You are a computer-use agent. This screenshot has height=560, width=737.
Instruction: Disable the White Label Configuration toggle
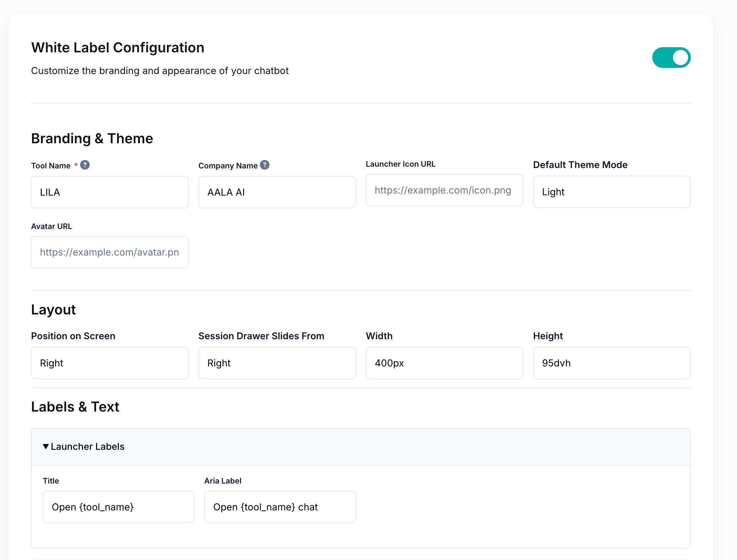click(x=671, y=58)
